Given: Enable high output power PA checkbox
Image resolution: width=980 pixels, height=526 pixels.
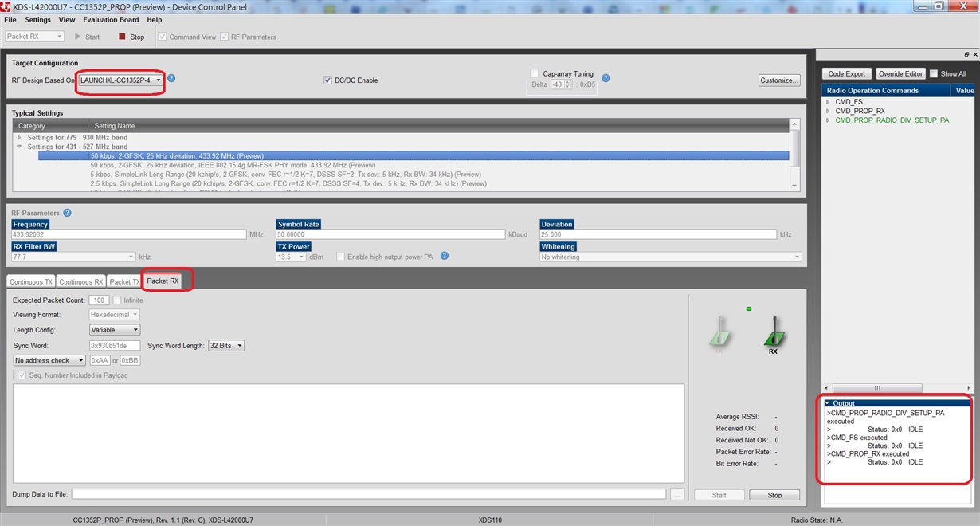Looking at the screenshot, I should (x=341, y=257).
